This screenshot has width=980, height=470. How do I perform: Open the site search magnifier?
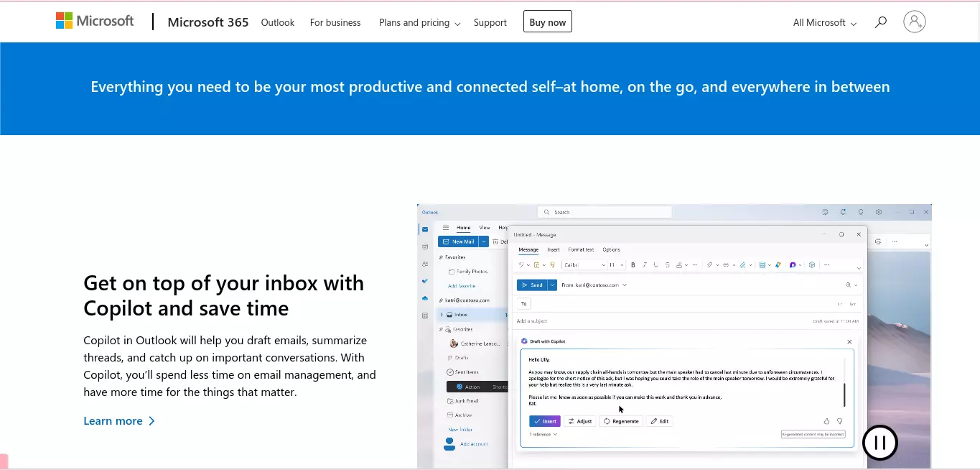881,22
